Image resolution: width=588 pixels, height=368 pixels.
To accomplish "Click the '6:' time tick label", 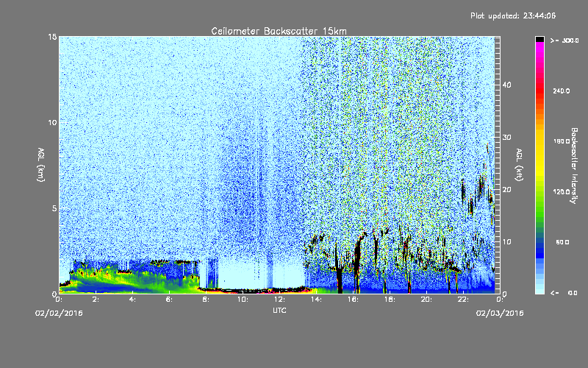I will [x=169, y=300].
